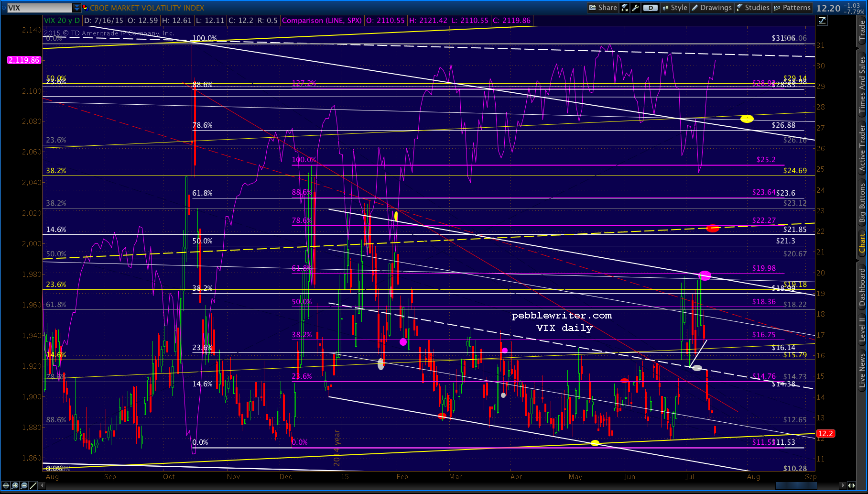
Task: Open the Patterns menu
Action: click(792, 8)
